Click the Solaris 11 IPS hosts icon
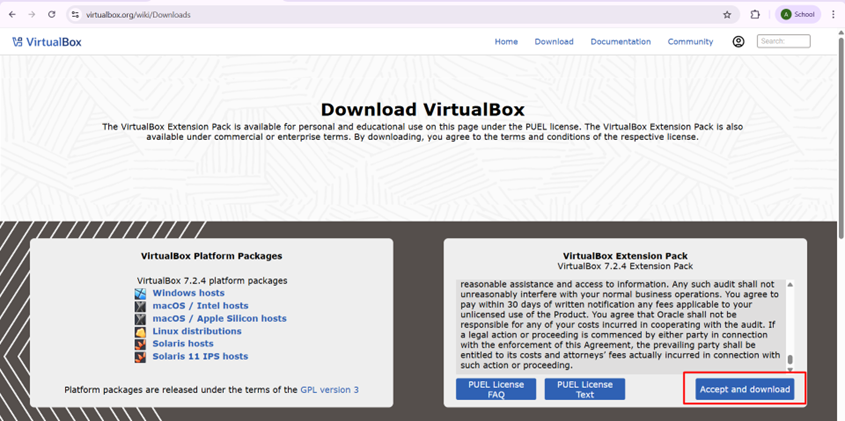 coord(140,357)
